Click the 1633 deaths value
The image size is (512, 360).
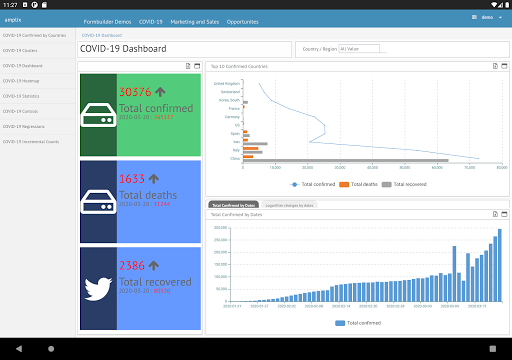pyautogui.click(x=132, y=179)
